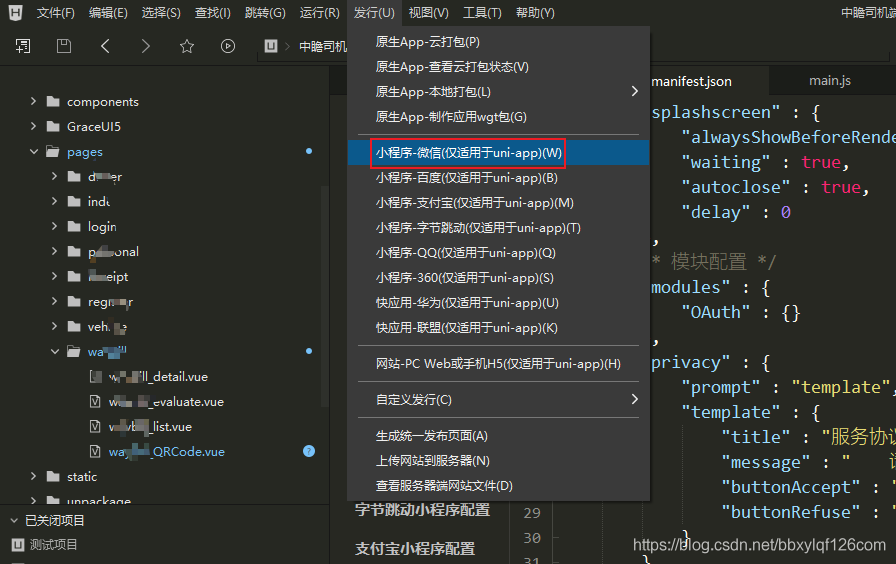Collapse the 已关闭项目 section
This screenshot has width=896, height=564.
[x=14, y=521]
